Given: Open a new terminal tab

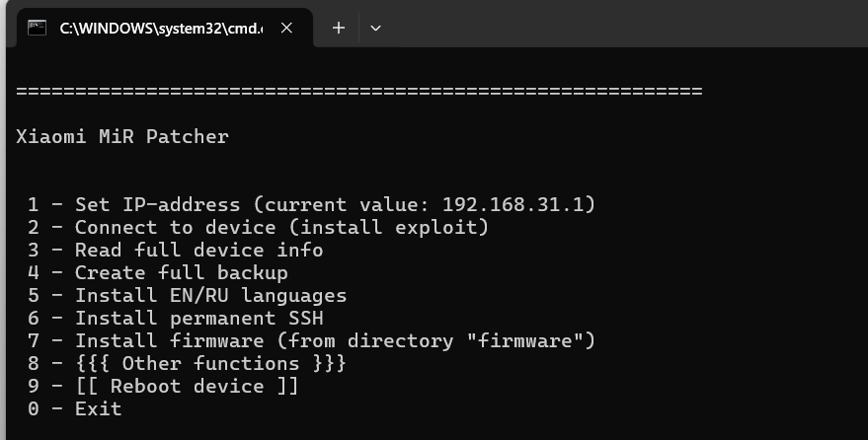Looking at the screenshot, I should (x=339, y=28).
